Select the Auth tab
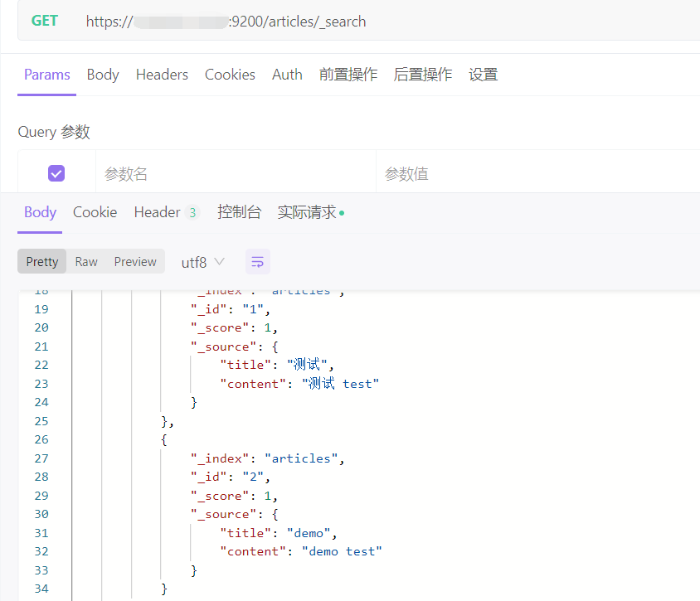 (287, 75)
